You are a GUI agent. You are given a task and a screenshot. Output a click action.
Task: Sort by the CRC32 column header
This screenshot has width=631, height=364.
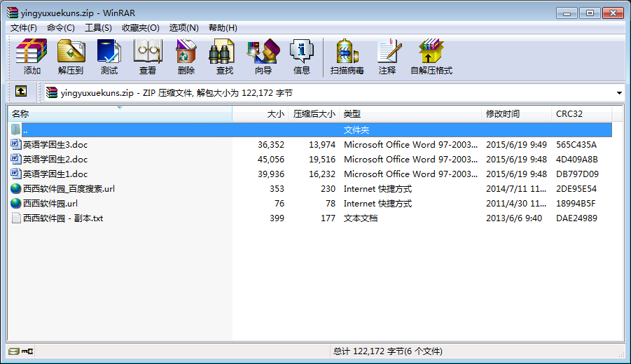pos(582,114)
